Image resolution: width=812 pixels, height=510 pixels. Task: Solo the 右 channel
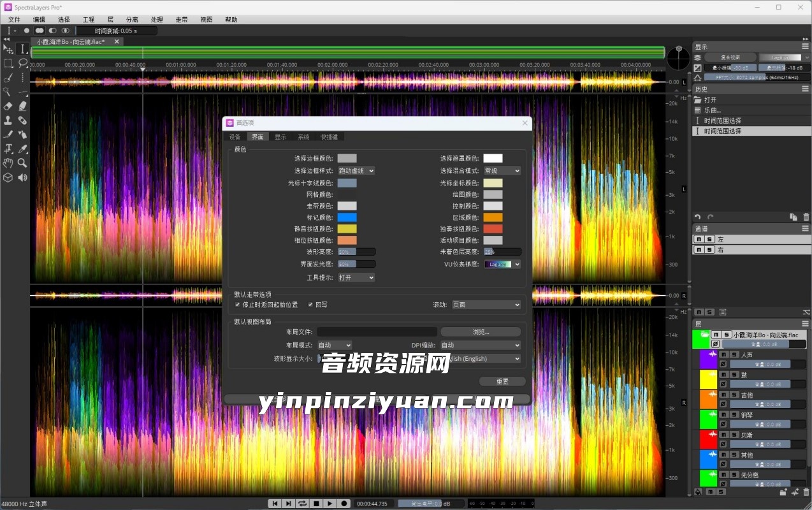click(x=709, y=250)
